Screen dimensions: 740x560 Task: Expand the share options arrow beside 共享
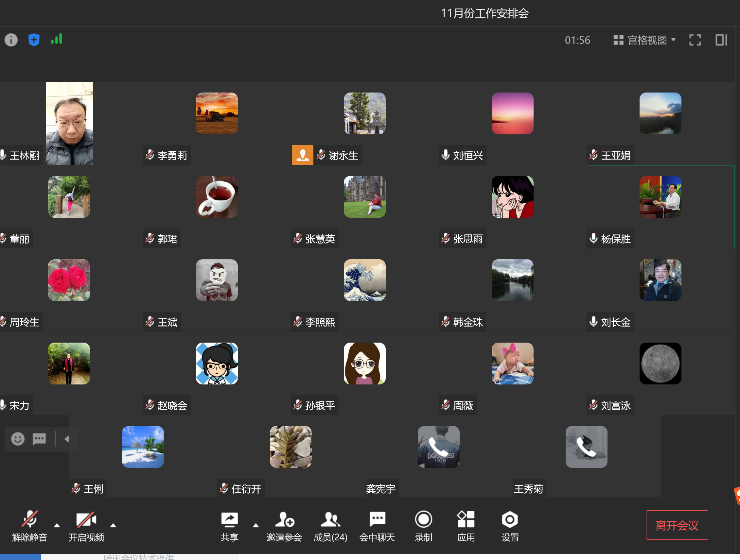click(x=256, y=525)
